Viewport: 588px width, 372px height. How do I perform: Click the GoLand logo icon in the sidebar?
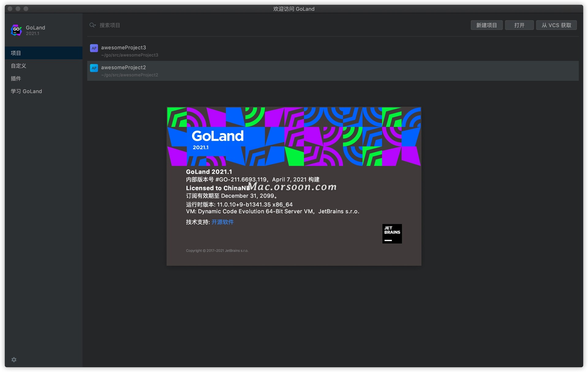[16, 30]
